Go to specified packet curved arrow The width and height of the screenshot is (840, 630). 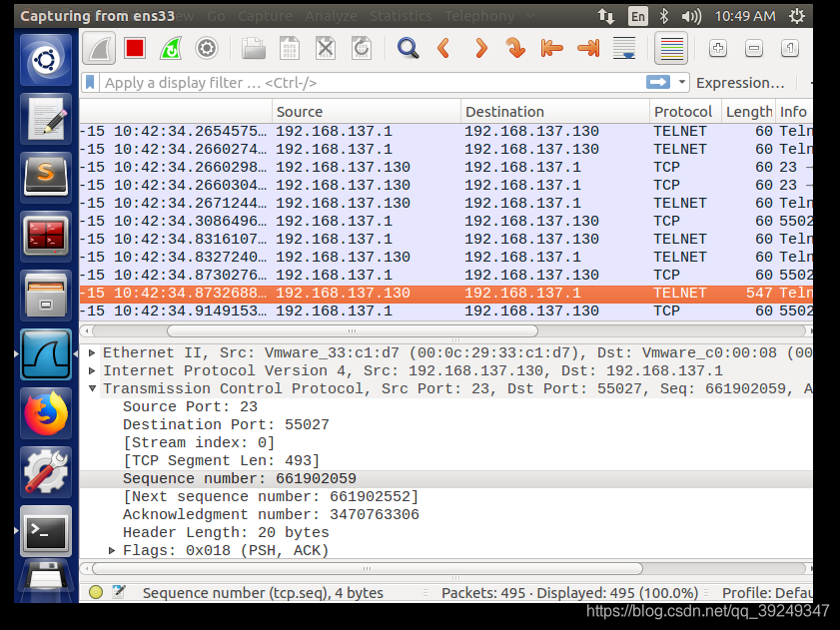516,48
